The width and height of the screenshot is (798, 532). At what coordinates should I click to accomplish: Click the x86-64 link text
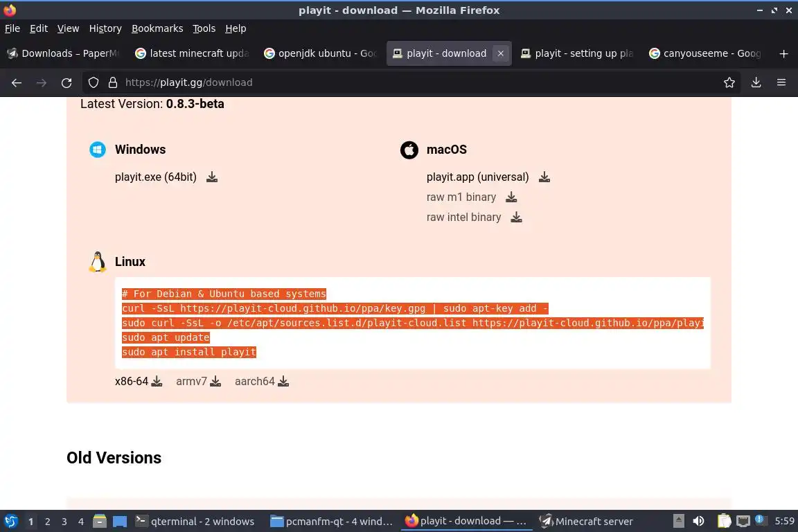tap(132, 381)
